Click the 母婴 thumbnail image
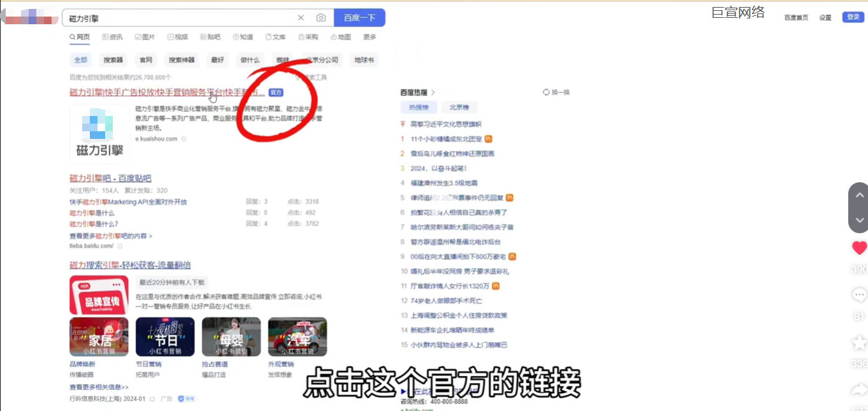This screenshot has width=868, height=411. pos(231,336)
